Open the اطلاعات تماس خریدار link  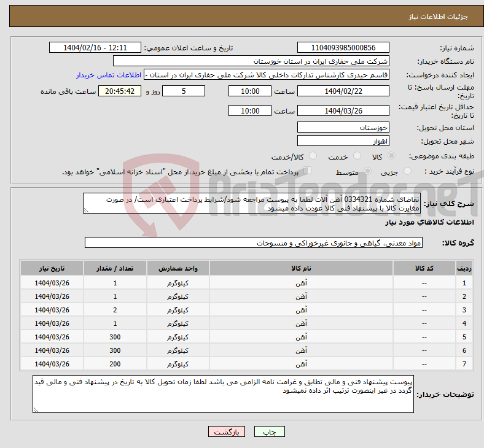(x=109, y=75)
